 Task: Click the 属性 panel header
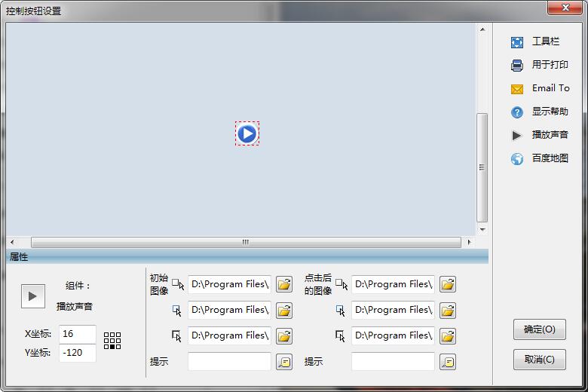[247, 256]
